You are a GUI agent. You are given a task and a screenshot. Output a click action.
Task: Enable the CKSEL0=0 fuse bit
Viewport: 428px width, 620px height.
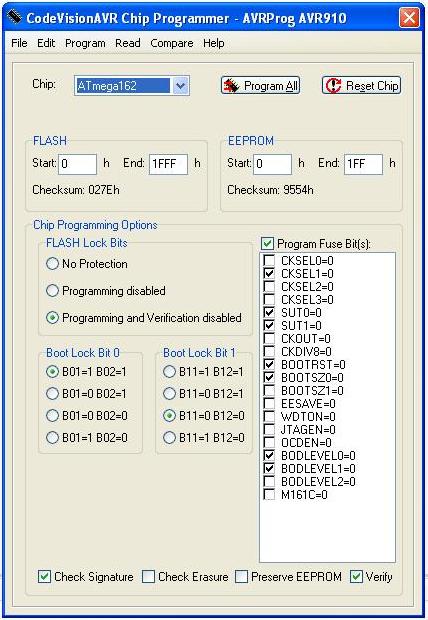click(x=269, y=260)
